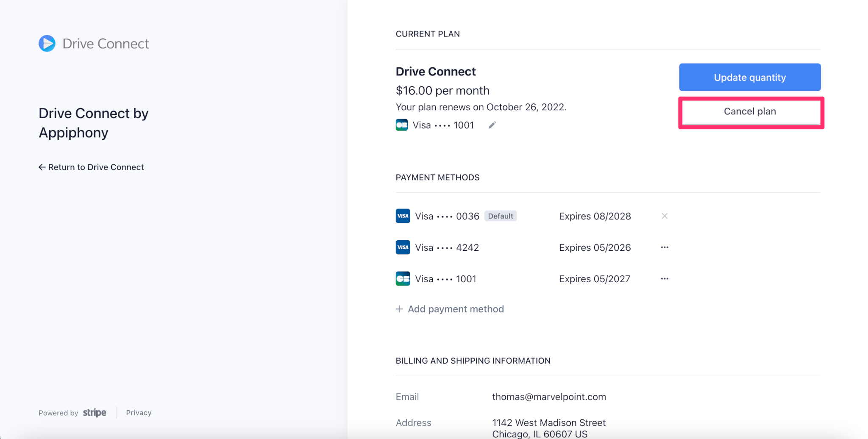Open options menu for Visa ending 1001
Image resolution: width=868 pixels, height=439 pixels.
click(665, 279)
